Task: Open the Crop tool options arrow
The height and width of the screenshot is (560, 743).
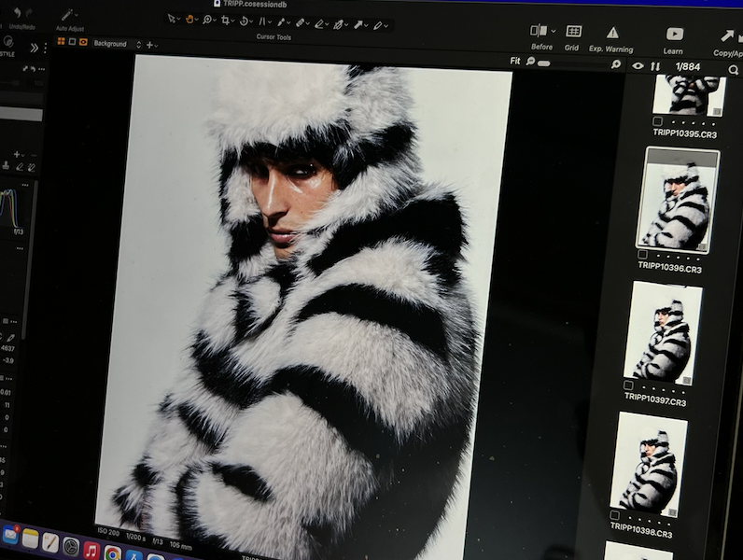Action: click(x=233, y=21)
